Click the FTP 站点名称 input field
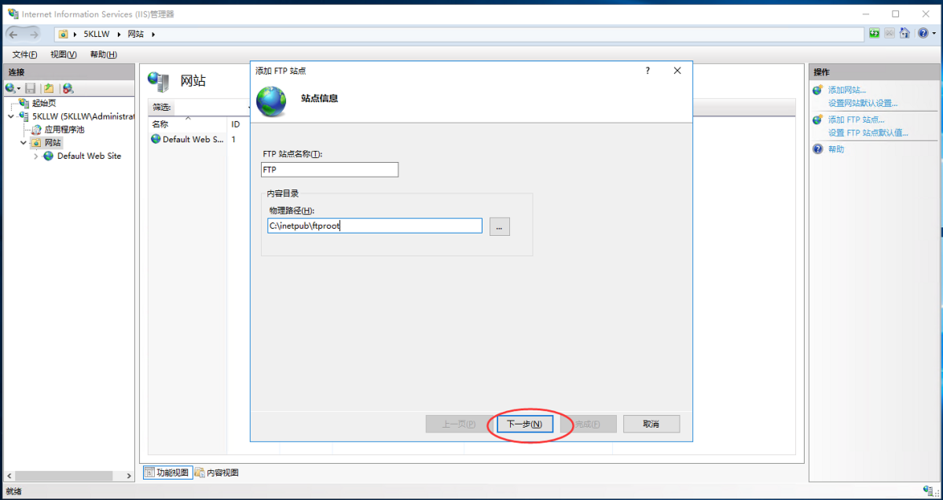Viewport: 943px width, 500px height. [330, 170]
